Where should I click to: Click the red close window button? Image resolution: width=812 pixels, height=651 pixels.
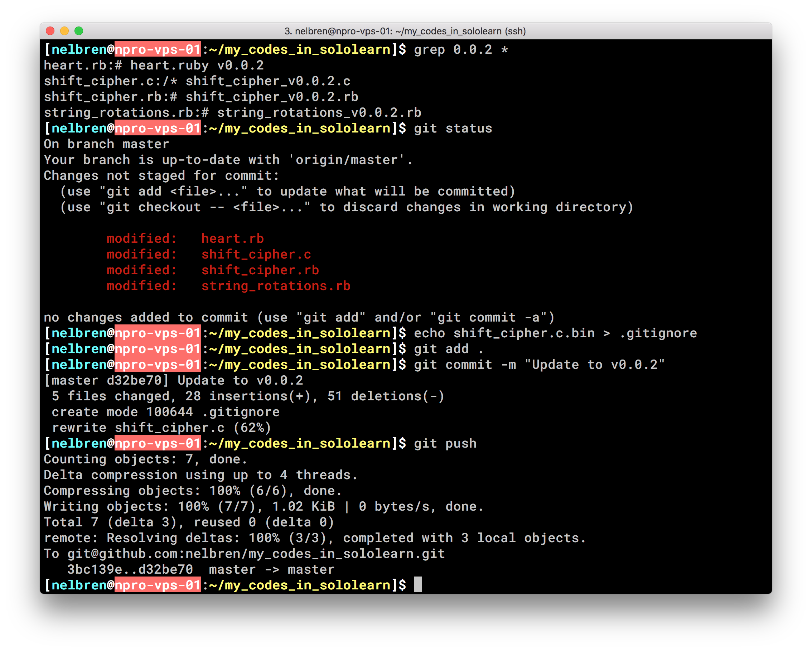[x=50, y=31]
